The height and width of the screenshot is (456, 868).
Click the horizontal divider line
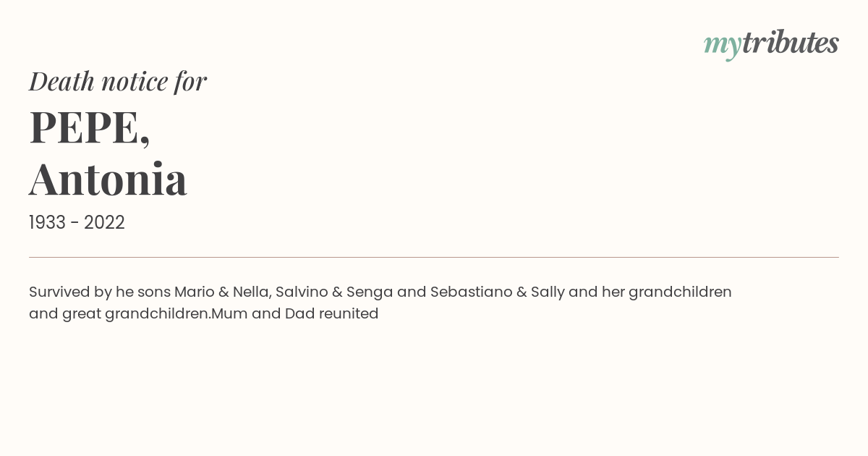pyautogui.click(x=434, y=257)
